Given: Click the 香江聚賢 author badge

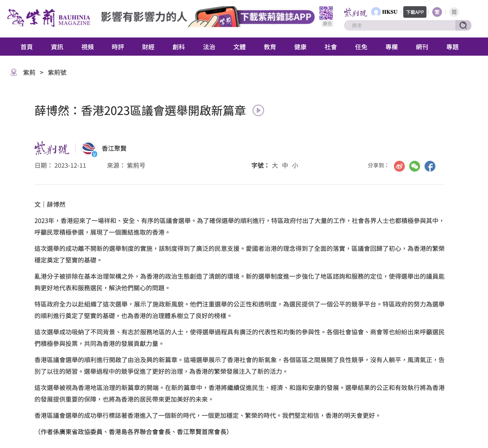Looking at the screenshot, I should [89, 148].
